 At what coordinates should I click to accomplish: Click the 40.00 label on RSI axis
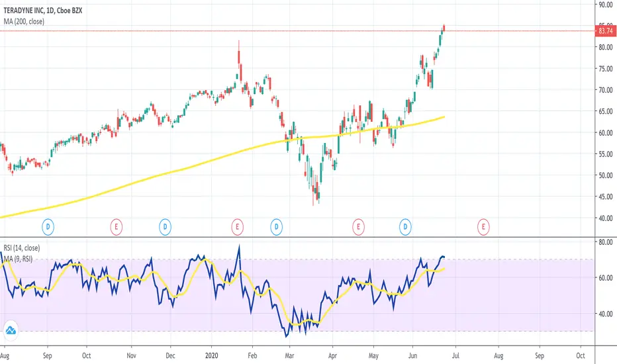(606, 314)
